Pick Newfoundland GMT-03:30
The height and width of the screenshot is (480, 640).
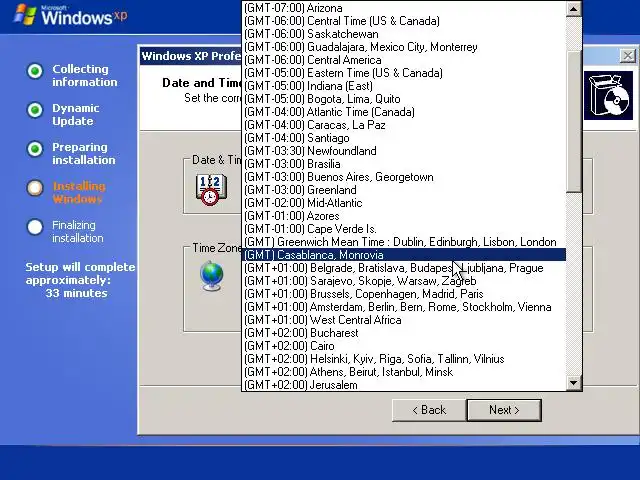404,151
